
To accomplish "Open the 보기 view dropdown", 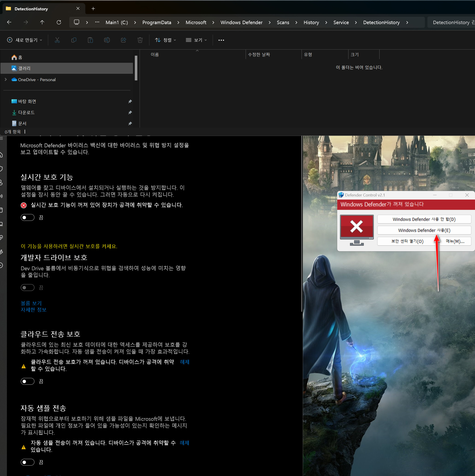I will (x=196, y=40).
